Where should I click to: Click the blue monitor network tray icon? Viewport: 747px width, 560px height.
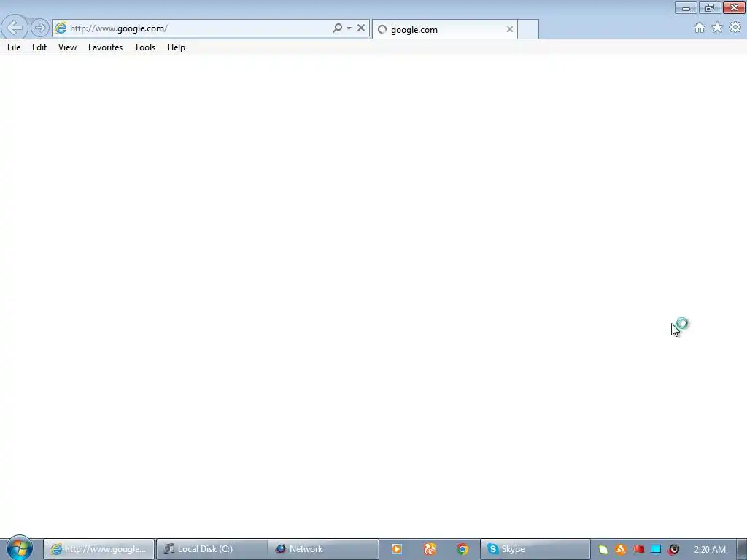(x=656, y=550)
